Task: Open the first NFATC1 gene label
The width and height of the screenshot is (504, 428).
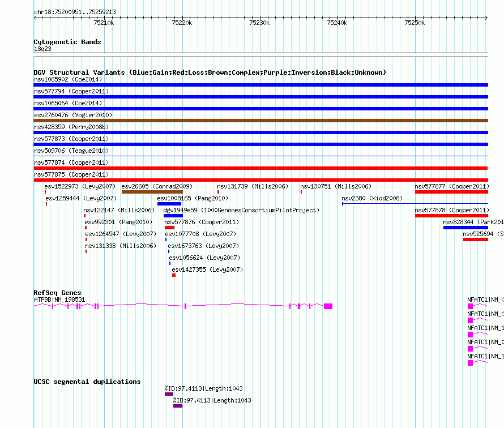Action: pos(485,299)
